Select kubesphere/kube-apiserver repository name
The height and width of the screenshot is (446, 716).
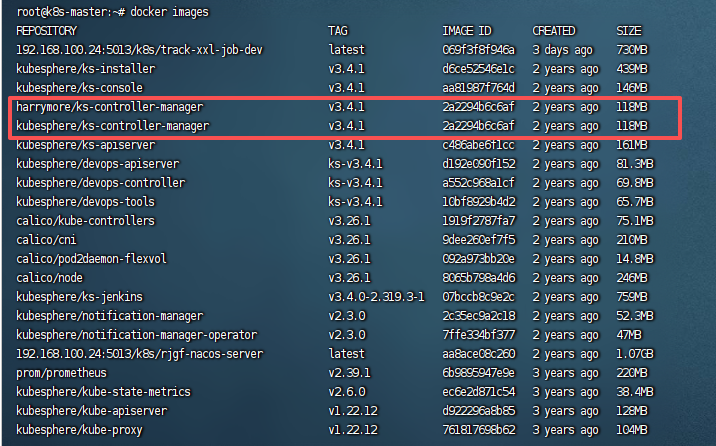click(91, 411)
